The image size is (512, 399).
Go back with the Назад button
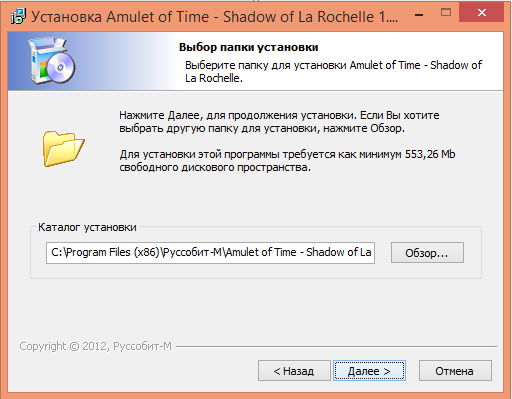pyautogui.click(x=294, y=371)
